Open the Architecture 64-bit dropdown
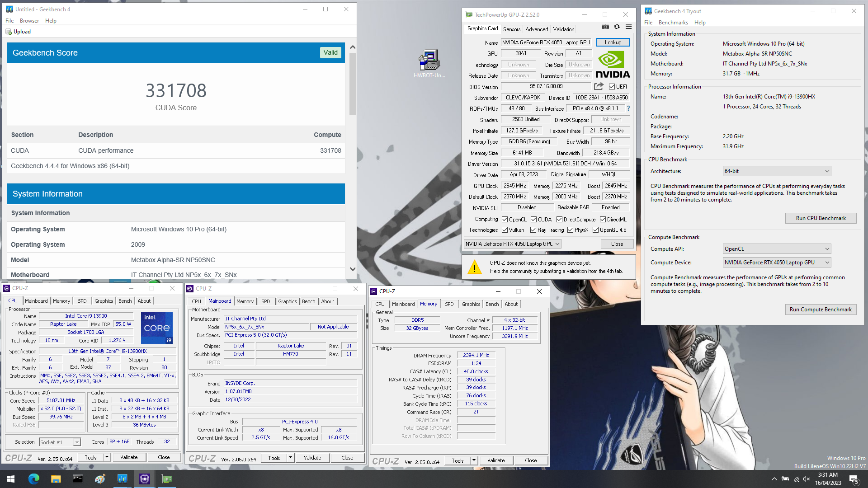Screen dimensions: 868x488 (777, 171)
